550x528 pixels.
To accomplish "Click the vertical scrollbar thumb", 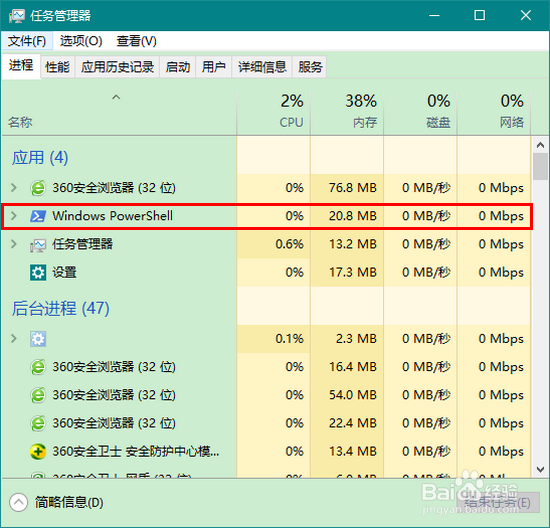I will coord(540,166).
